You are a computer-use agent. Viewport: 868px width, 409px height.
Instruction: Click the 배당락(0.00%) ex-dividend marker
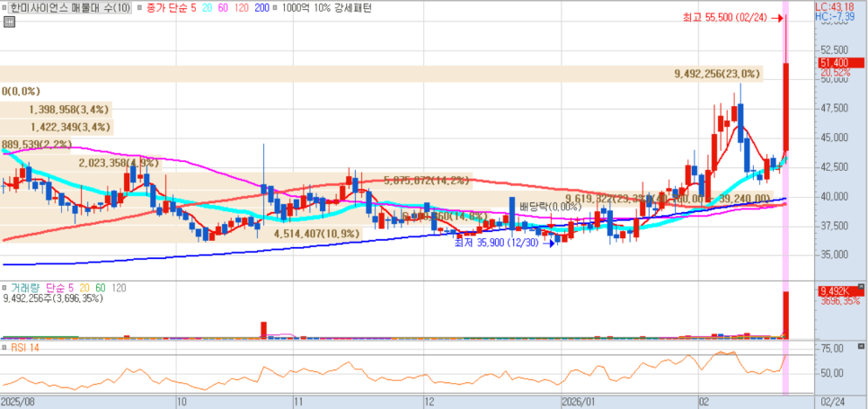pos(550,207)
